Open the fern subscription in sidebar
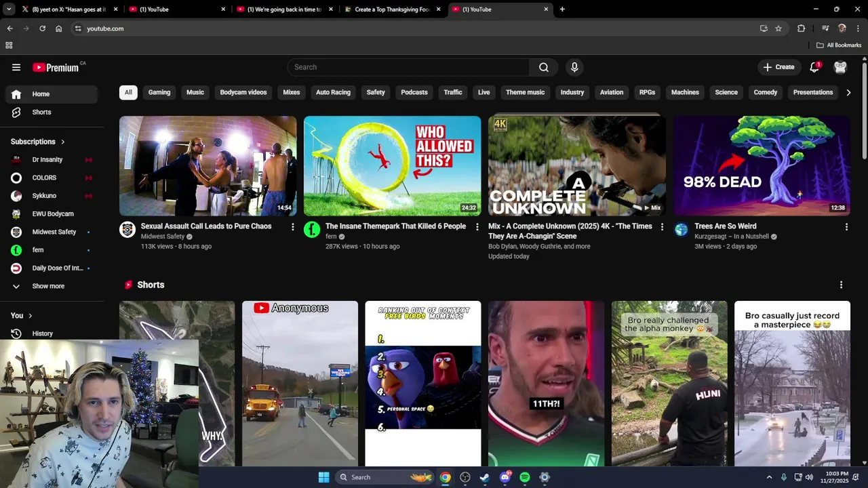 52,250
